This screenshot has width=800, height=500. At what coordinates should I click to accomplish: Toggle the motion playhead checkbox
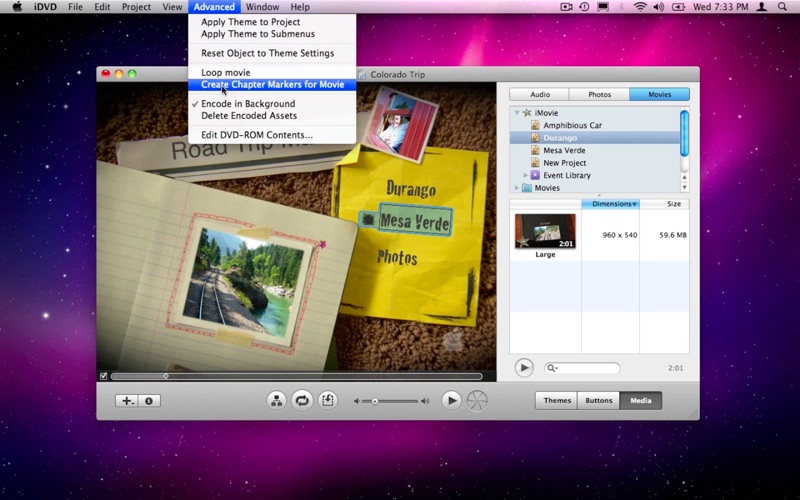click(x=104, y=376)
